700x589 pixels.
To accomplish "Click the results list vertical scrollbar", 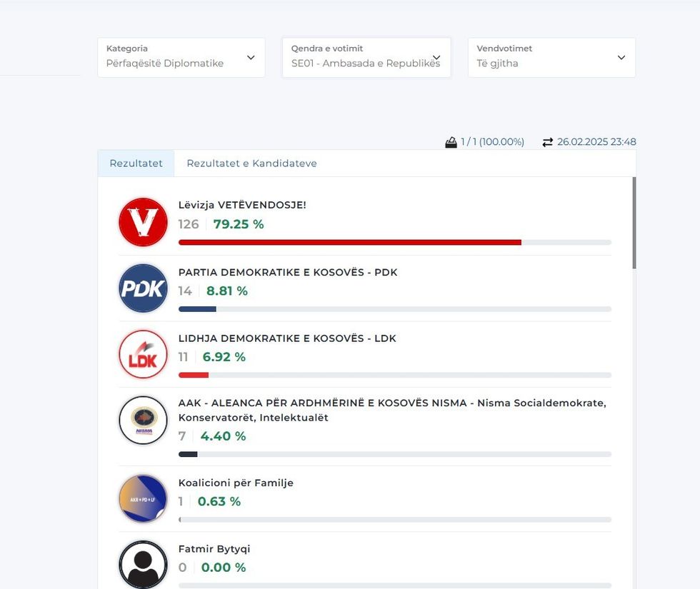I will pyautogui.click(x=634, y=223).
